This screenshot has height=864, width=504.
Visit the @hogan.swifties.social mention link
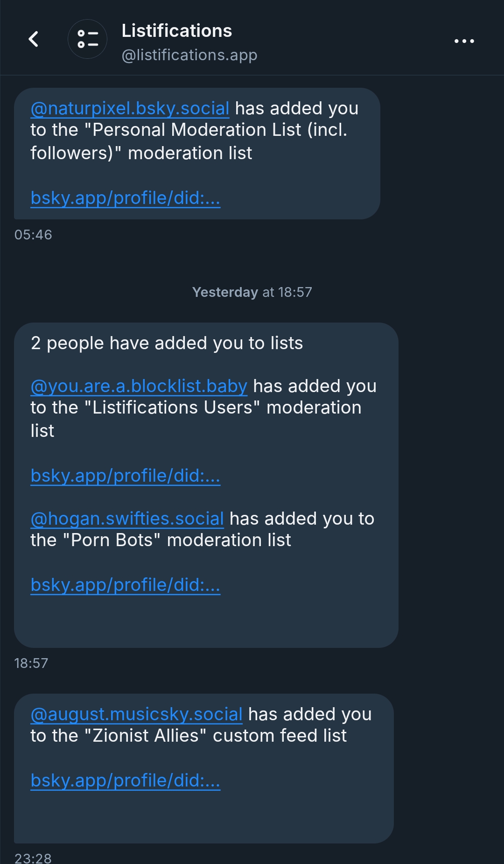[127, 519]
